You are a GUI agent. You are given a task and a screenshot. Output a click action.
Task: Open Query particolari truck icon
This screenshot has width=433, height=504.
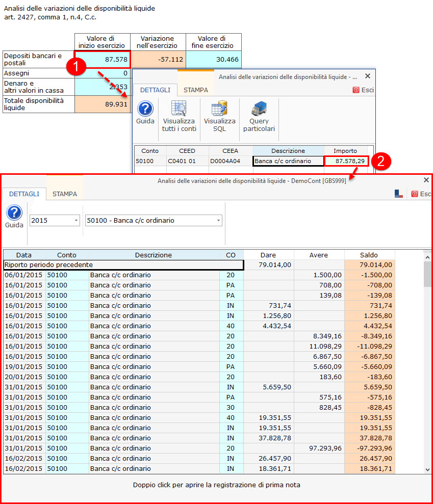(x=259, y=109)
